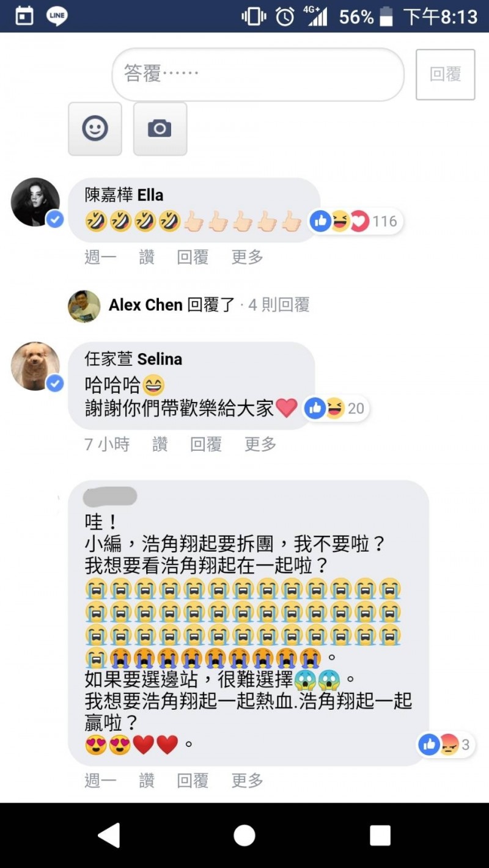
Task: Focus the 答覆 reply text field
Action: pyautogui.click(x=258, y=75)
